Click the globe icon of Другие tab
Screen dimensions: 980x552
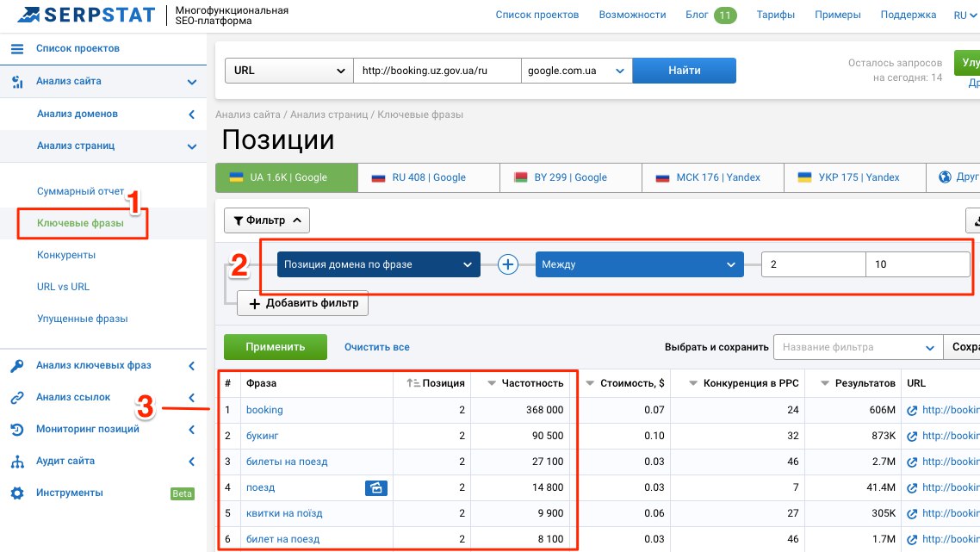click(945, 177)
